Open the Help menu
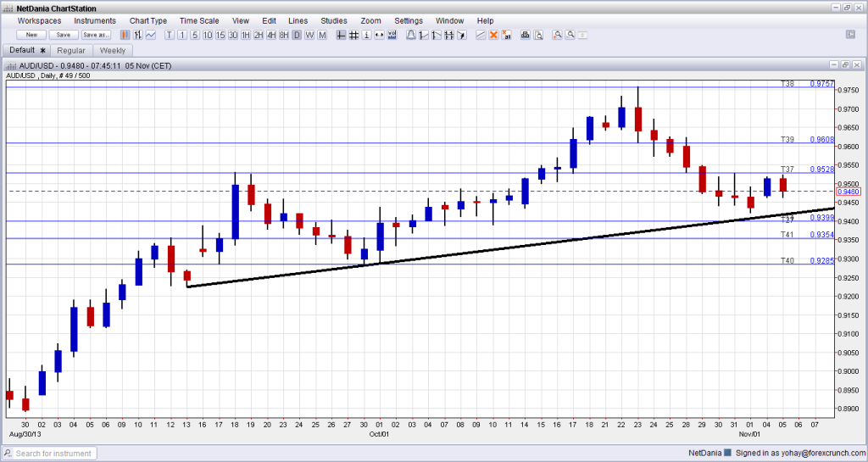Screen dimensions: 868x462 pyautogui.click(x=485, y=20)
